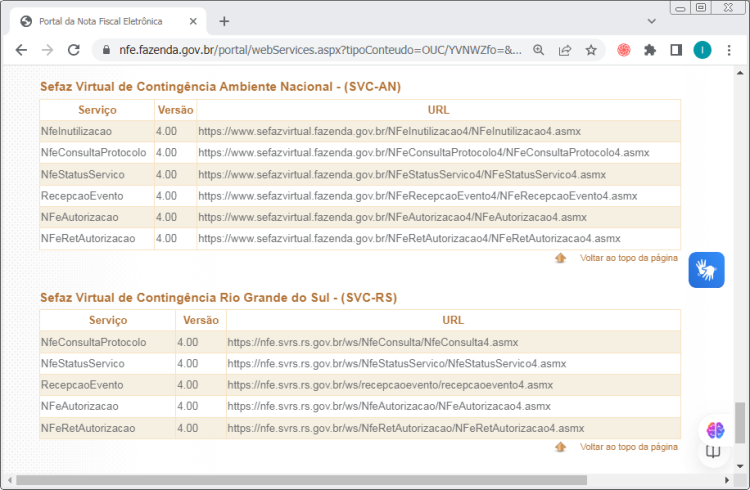Click 'Voltar ao topo da página' below the SVC-RS table
This screenshot has width=750, height=490.
tap(628, 447)
